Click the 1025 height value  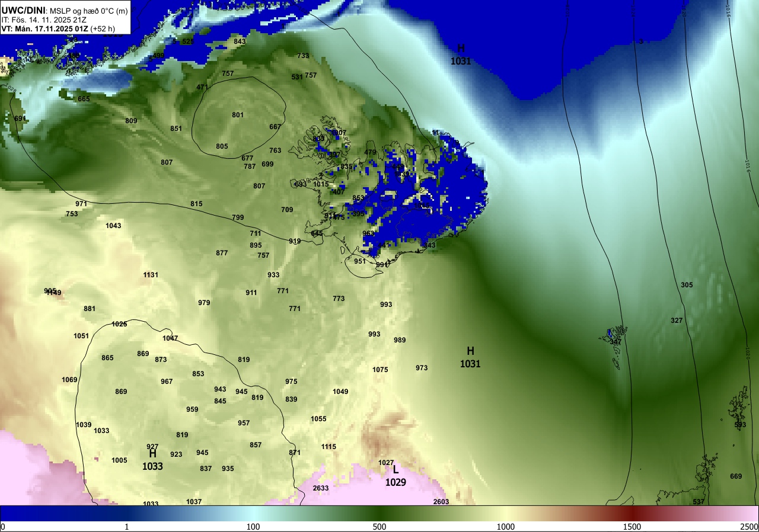click(119, 324)
